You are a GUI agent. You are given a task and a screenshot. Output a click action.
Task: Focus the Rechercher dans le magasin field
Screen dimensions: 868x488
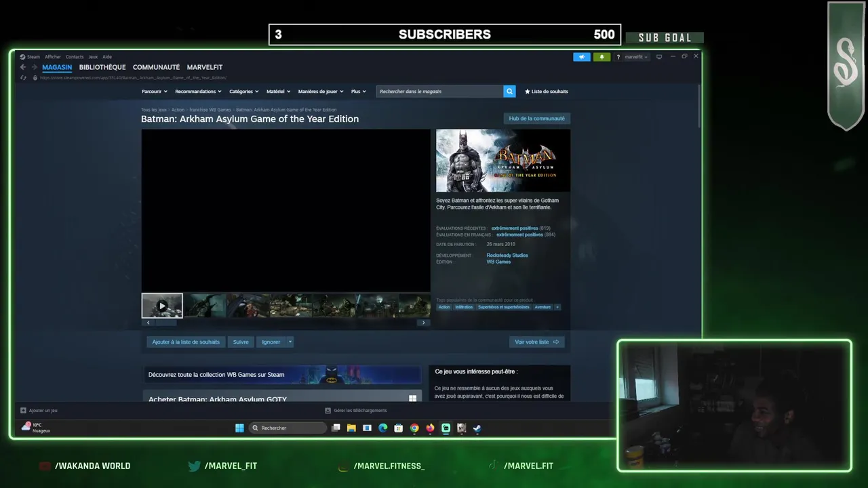440,91
